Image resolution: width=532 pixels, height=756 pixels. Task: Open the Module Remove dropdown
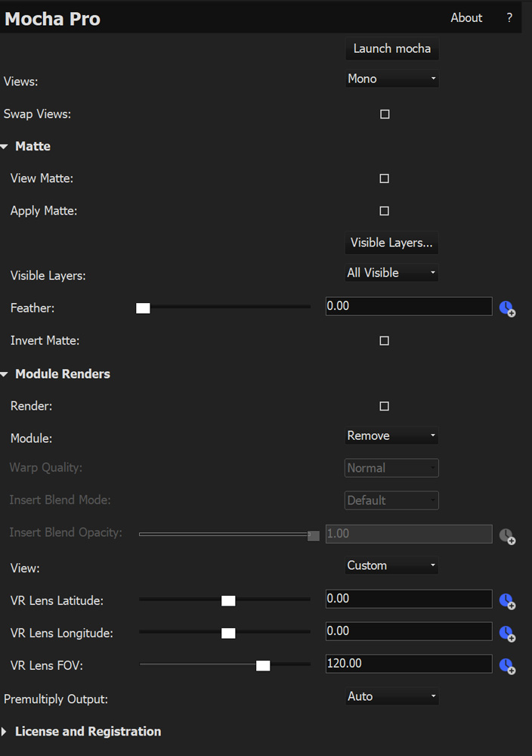point(391,436)
